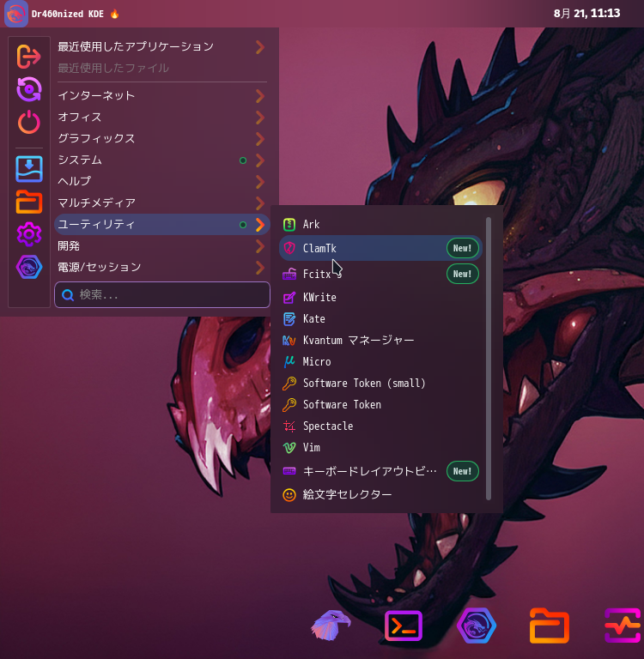Select the グラフィックス menu category
Image resolution: width=644 pixels, height=659 pixels.
click(x=162, y=139)
